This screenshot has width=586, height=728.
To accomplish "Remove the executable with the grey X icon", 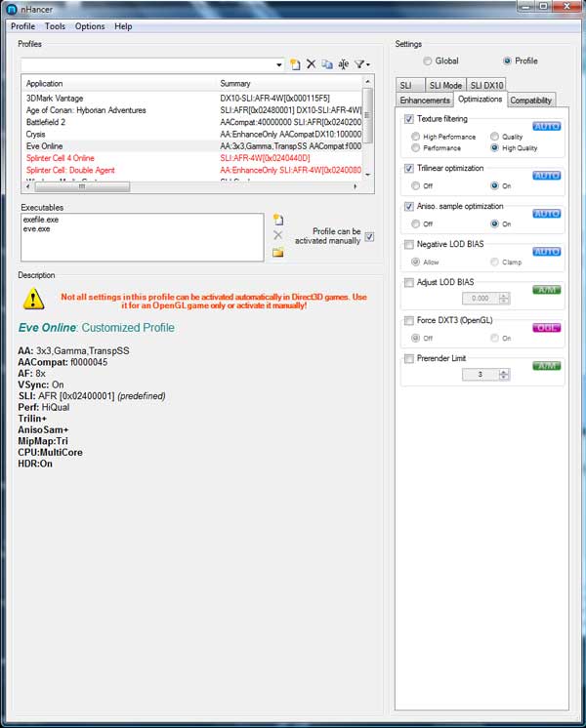I will tap(278, 235).
